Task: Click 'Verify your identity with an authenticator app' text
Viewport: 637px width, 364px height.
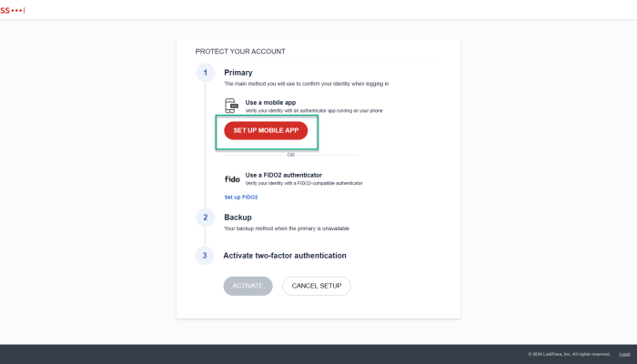Action: pyautogui.click(x=314, y=110)
